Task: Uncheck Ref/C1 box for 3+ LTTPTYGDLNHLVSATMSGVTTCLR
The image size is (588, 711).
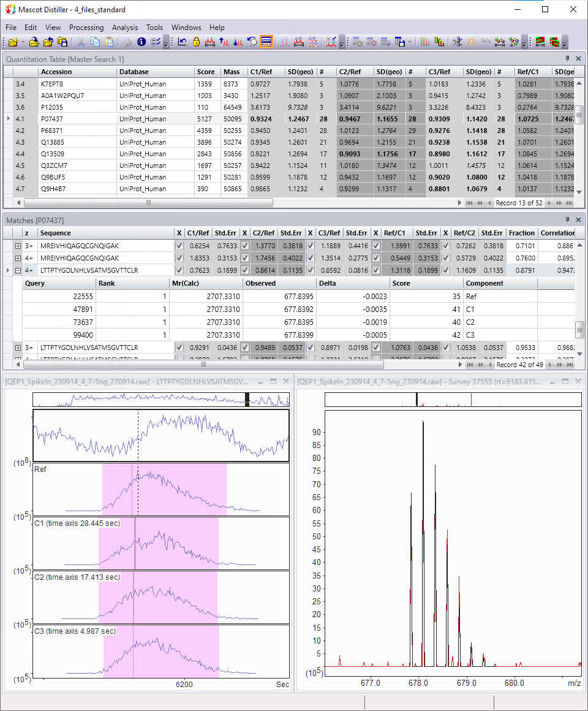Action: (376, 348)
